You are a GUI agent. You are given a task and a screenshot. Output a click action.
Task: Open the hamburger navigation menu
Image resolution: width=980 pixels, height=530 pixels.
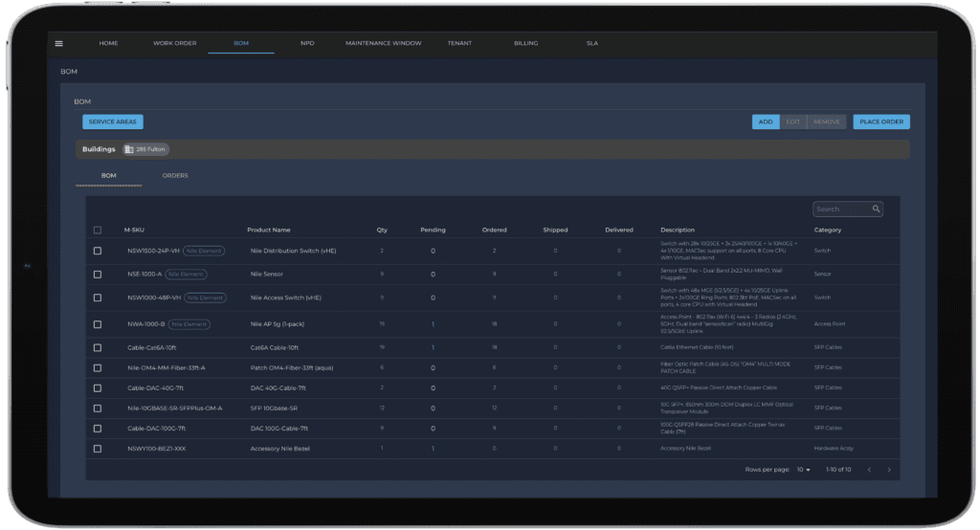58,43
